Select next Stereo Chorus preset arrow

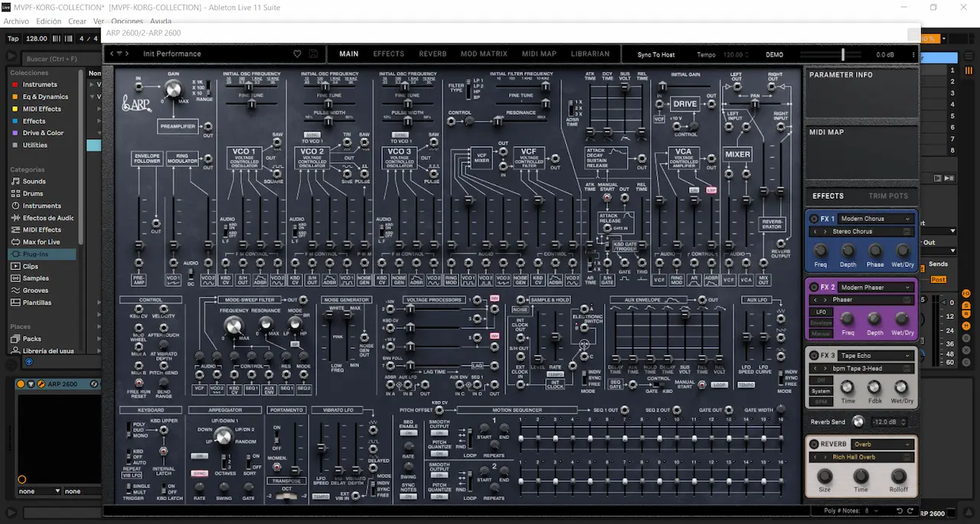pyautogui.click(x=825, y=231)
